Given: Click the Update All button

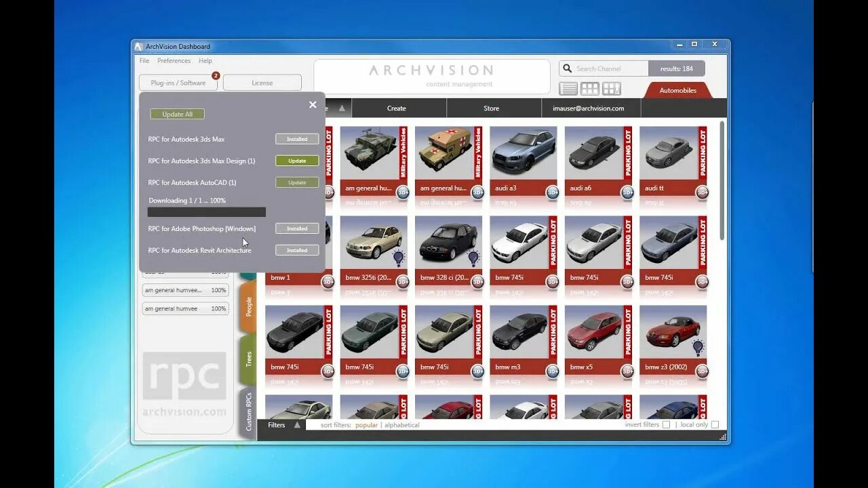Looking at the screenshot, I should [x=177, y=114].
